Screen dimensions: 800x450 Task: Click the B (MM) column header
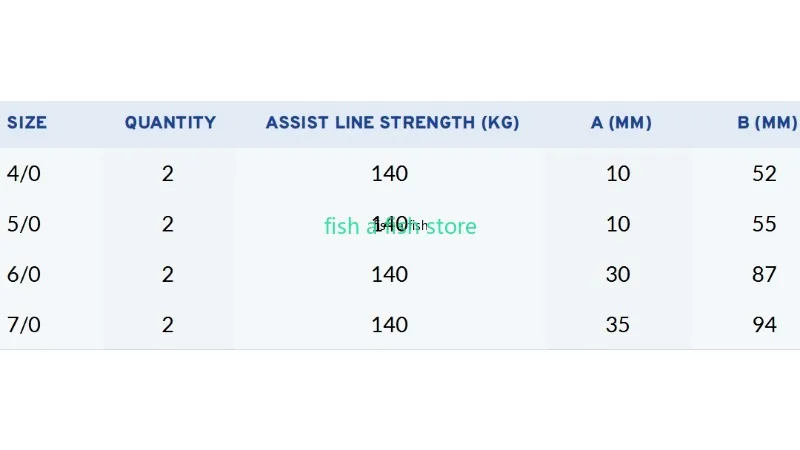pyautogui.click(x=767, y=122)
